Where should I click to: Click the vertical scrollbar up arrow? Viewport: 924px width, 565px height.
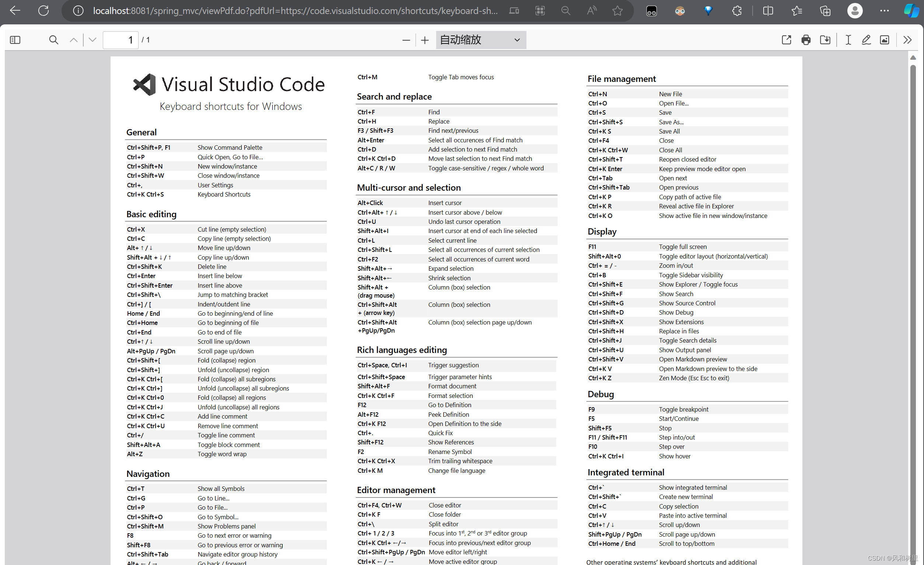pyautogui.click(x=913, y=58)
